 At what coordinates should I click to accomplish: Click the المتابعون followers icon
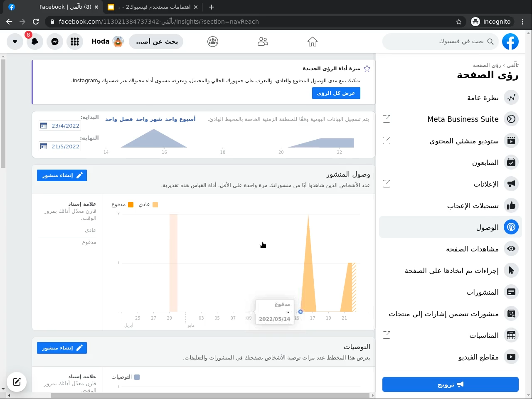point(511,163)
